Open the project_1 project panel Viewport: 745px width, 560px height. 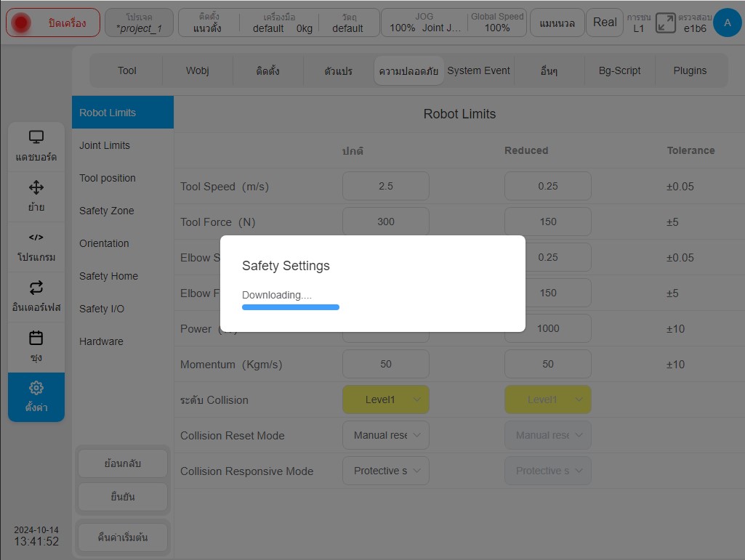(x=139, y=23)
